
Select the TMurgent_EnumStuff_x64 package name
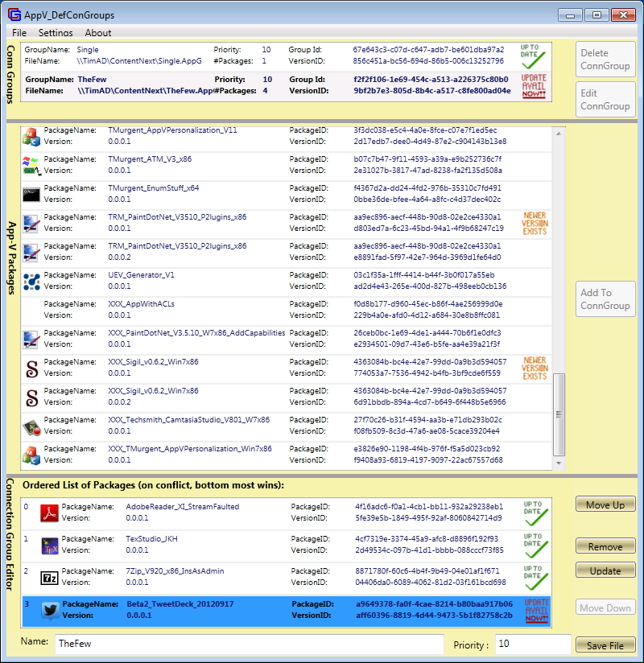click(154, 187)
